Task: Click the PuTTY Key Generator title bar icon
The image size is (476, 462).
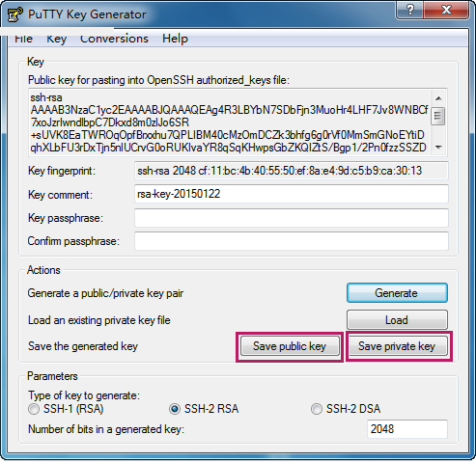Action: pyautogui.click(x=14, y=14)
